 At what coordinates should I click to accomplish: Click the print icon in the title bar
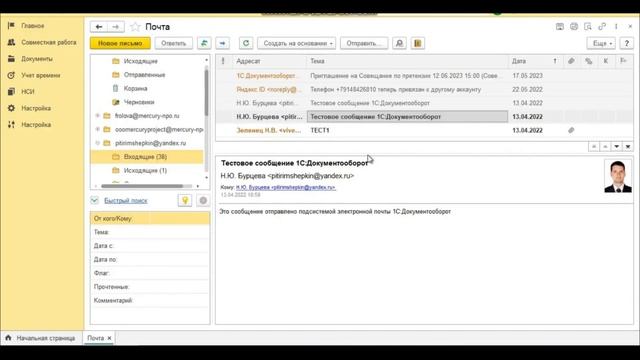(x=574, y=27)
